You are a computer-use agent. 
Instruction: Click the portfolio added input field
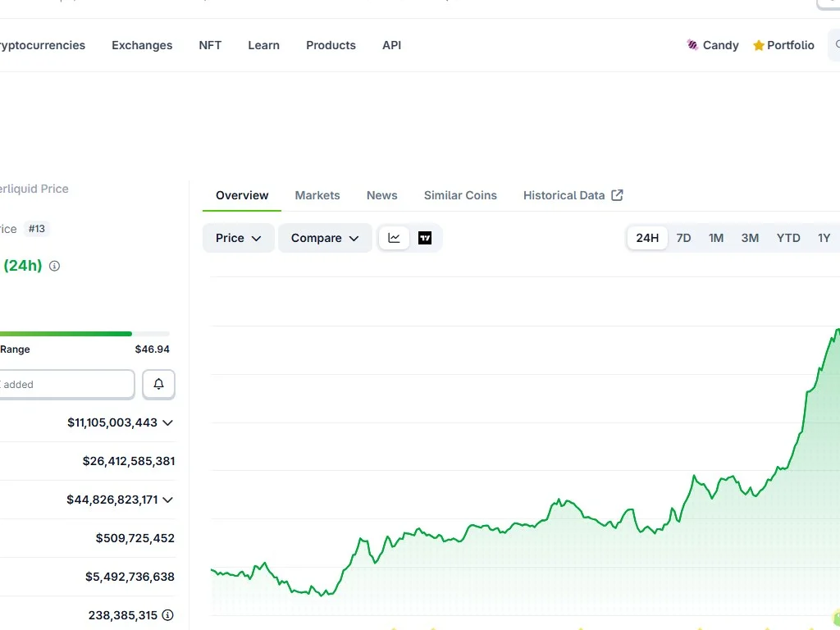coord(66,384)
